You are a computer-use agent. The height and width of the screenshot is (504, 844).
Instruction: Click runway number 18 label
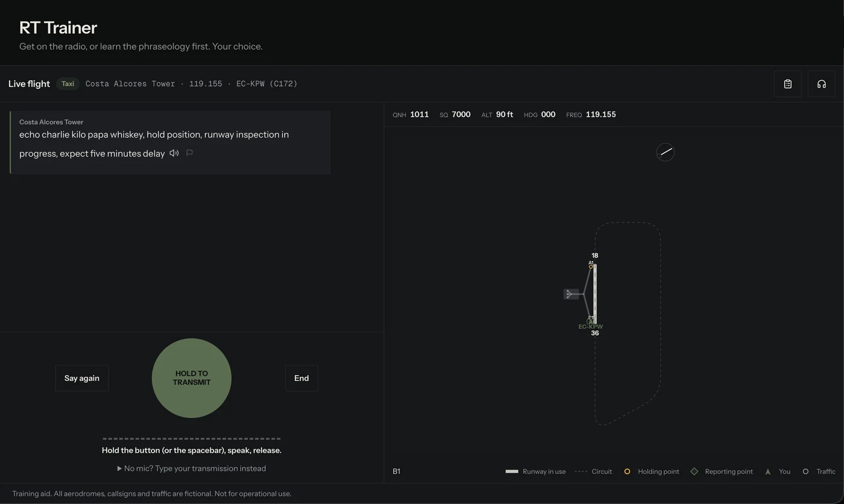click(595, 256)
